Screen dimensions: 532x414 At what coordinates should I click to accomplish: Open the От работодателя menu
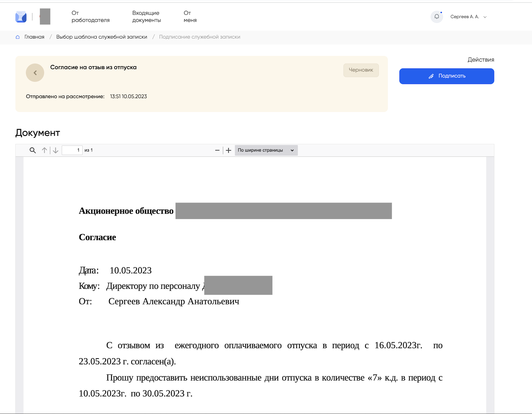point(90,17)
